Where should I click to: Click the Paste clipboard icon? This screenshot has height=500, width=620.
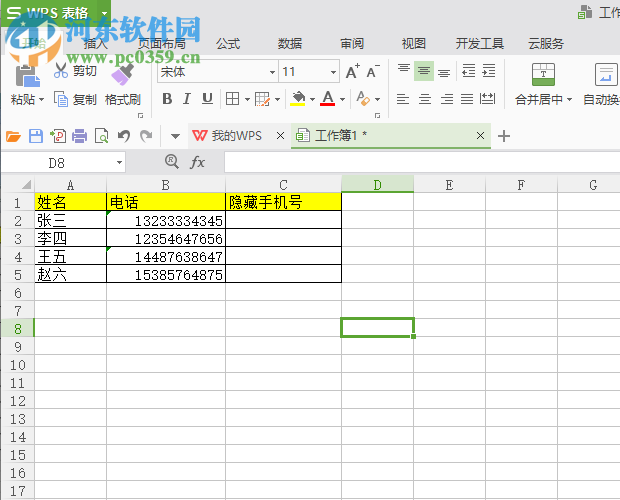coord(27,75)
